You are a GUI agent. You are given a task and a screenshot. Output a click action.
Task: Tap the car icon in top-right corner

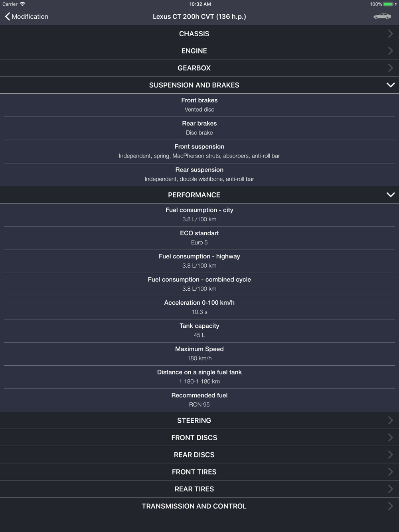tap(382, 16)
